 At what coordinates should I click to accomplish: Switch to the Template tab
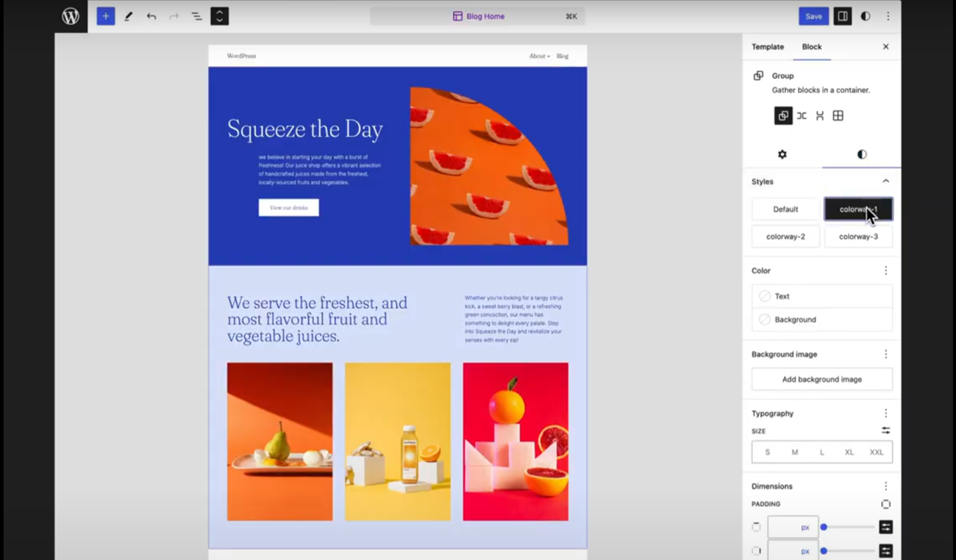pyautogui.click(x=767, y=46)
